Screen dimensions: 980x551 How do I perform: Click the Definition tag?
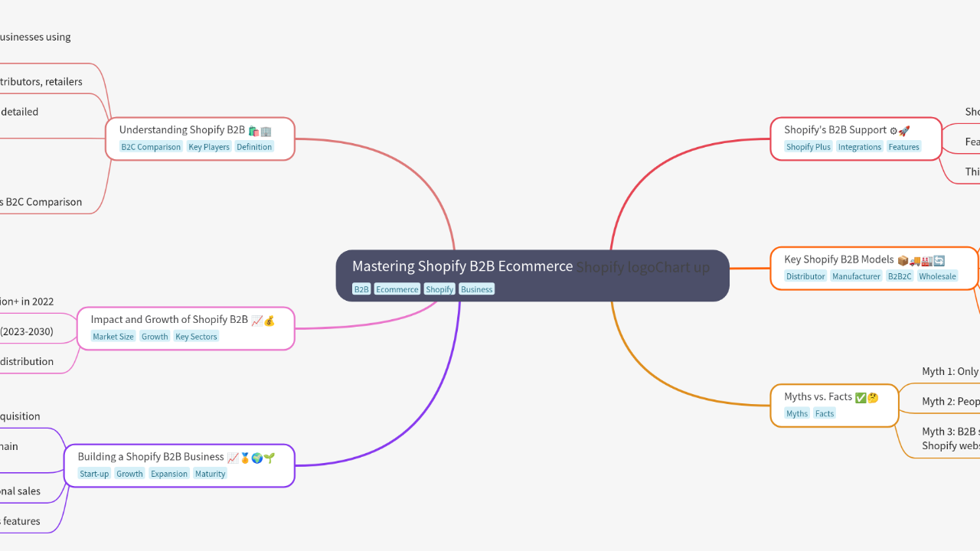pos(254,147)
